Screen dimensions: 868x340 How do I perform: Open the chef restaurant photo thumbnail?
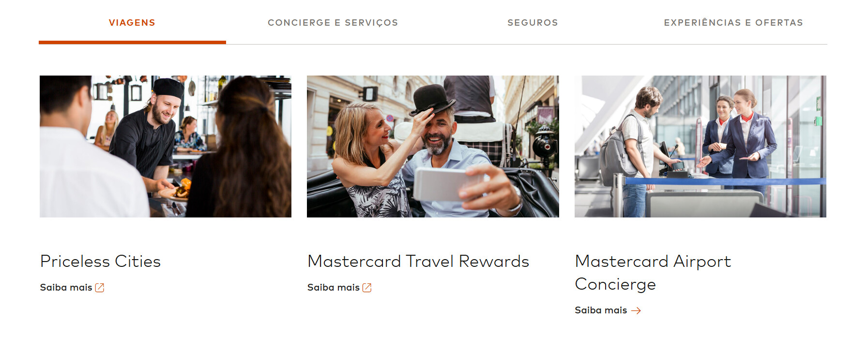(166, 146)
